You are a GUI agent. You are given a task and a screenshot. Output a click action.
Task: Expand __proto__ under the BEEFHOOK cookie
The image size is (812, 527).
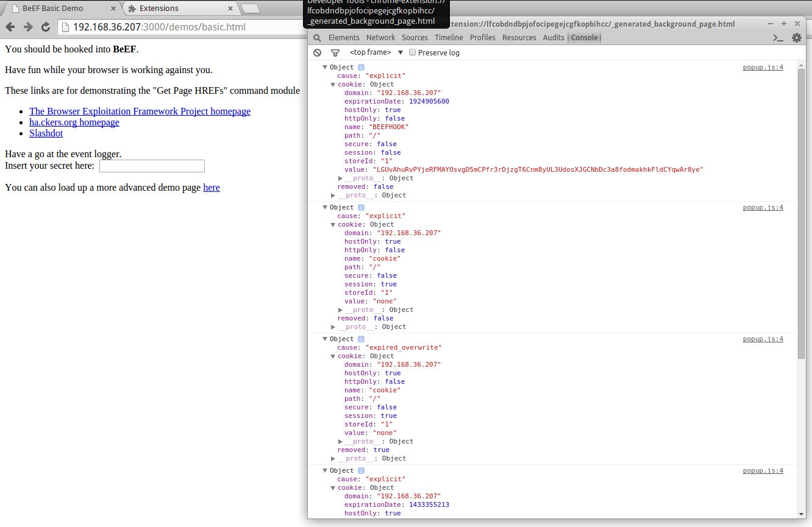[341, 179]
